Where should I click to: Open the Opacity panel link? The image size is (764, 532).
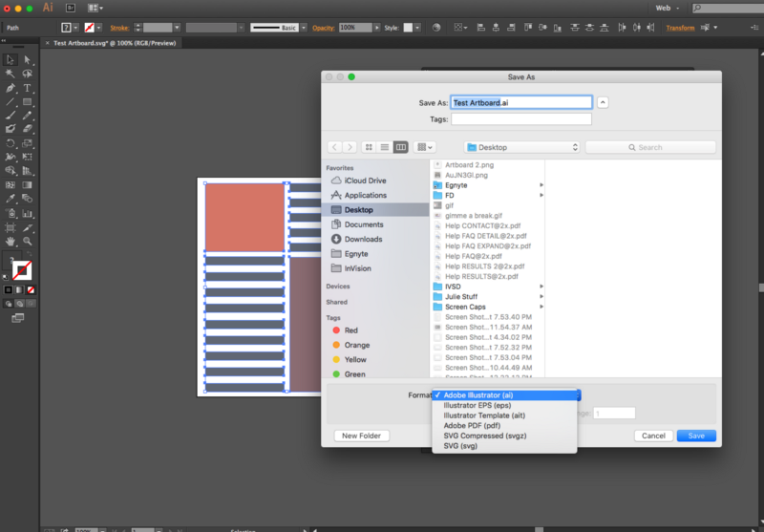tap(324, 28)
